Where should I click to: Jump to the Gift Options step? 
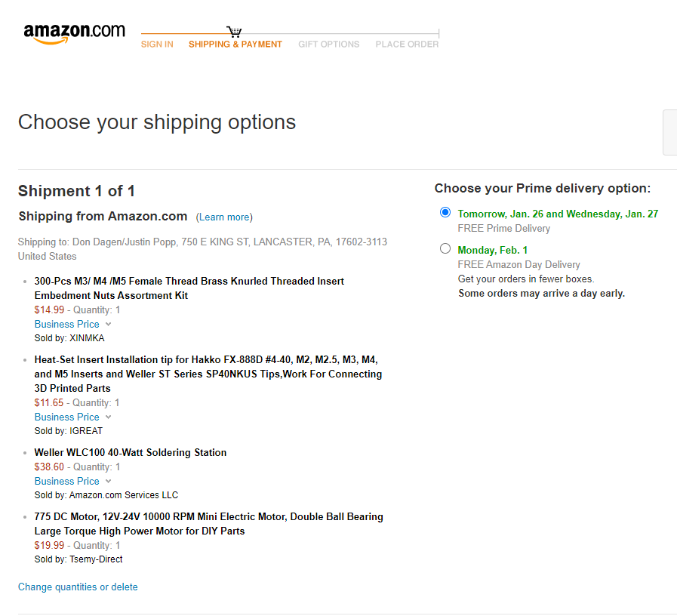(x=328, y=45)
